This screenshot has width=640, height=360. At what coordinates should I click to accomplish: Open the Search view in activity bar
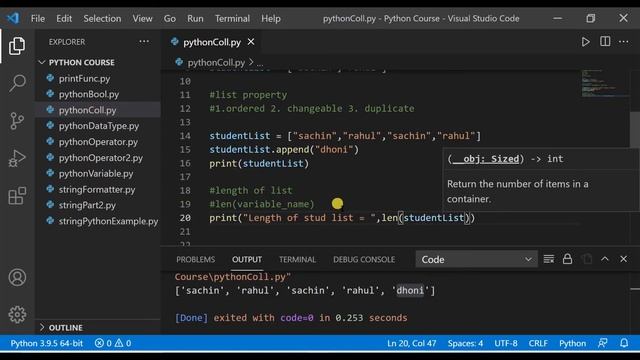pyautogui.click(x=17, y=83)
